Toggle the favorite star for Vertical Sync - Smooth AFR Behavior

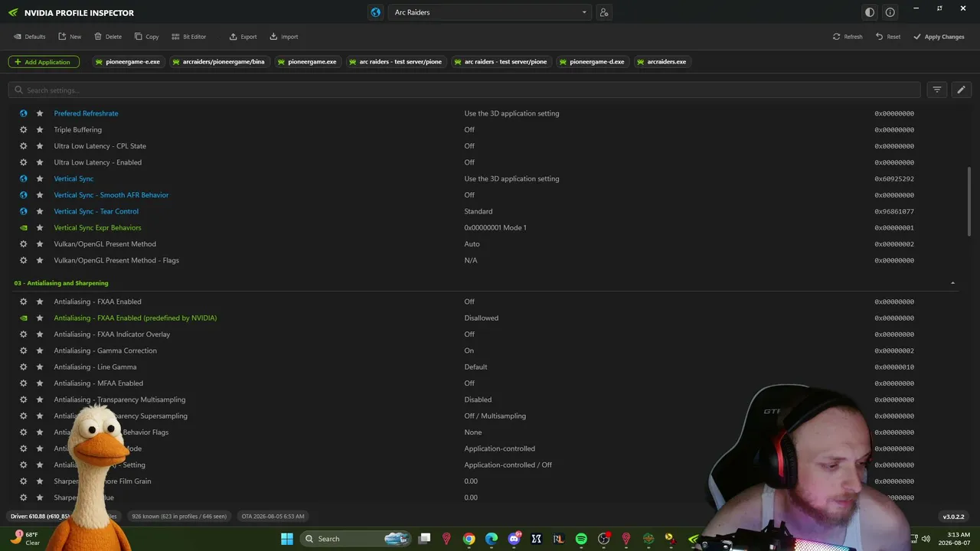[40, 195]
